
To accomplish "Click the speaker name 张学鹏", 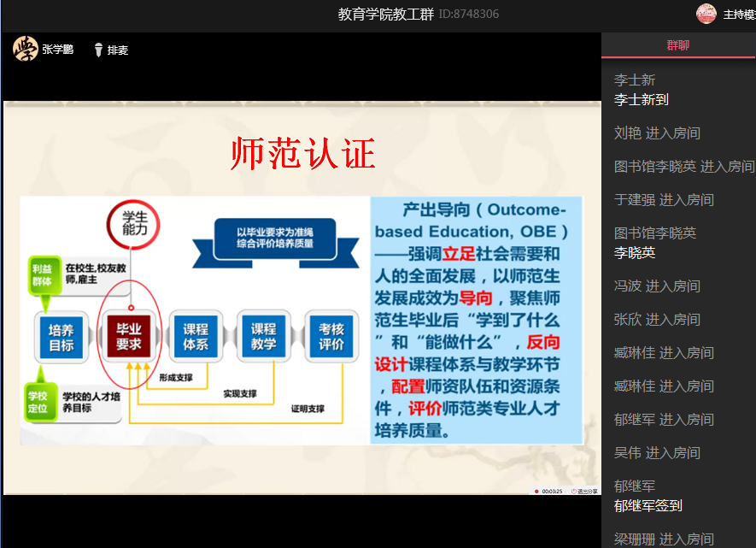I will [x=57, y=50].
